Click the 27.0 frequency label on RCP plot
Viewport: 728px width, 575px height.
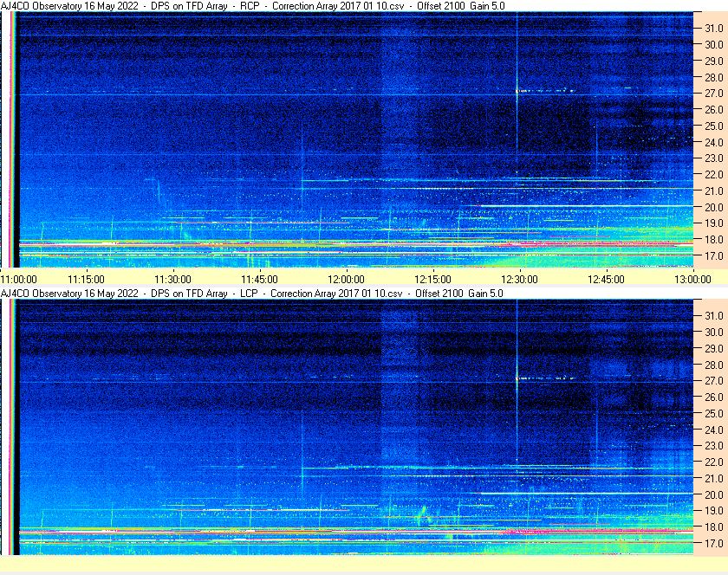tap(714, 94)
